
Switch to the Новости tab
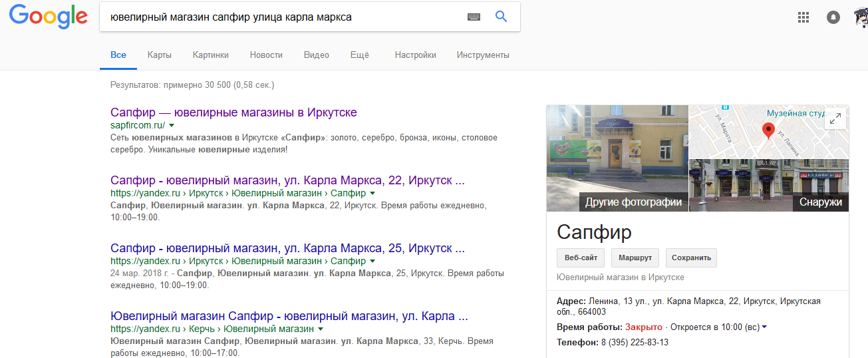point(266,55)
